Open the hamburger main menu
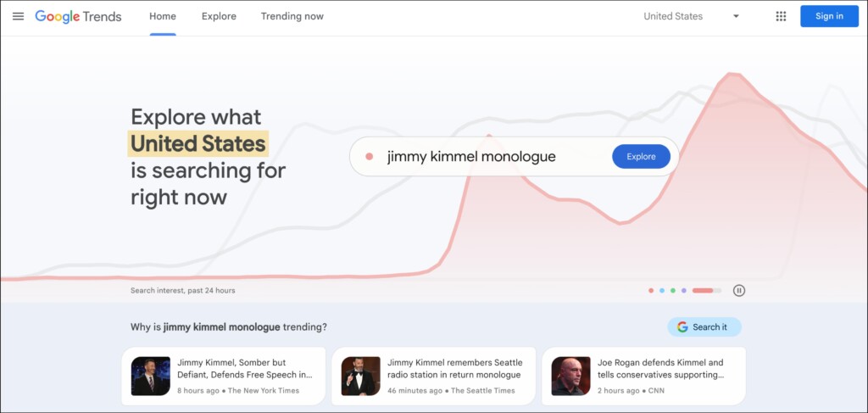Screen dimensions: 868x413 [x=18, y=16]
